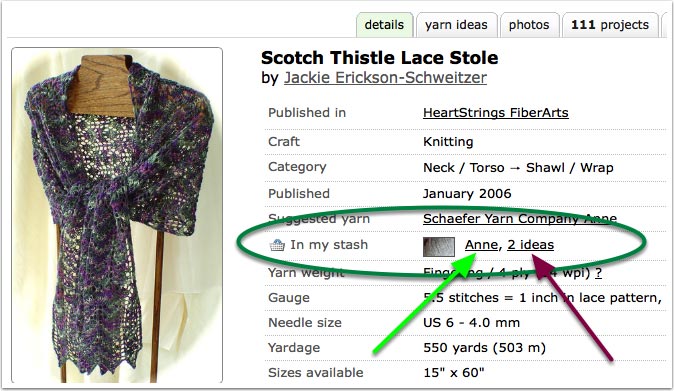The height and width of the screenshot is (391, 674).
Task: Click the In my stash label
Action: [x=329, y=245]
